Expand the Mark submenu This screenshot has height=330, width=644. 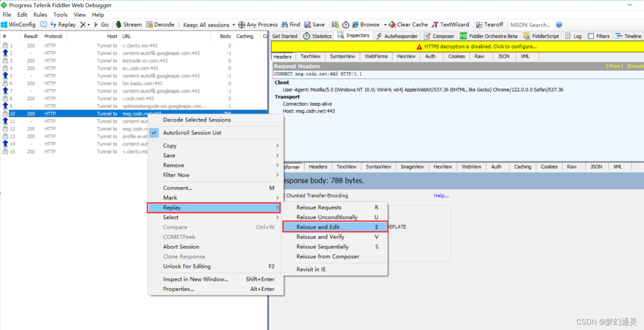point(216,198)
